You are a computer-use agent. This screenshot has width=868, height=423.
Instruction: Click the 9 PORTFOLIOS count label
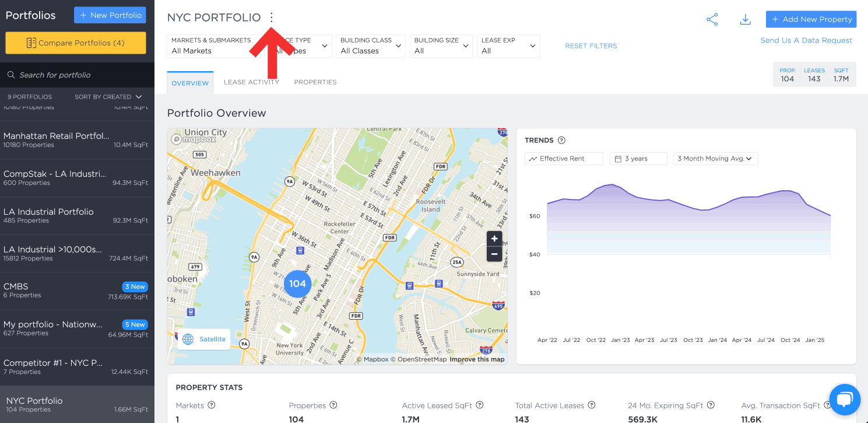tap(30, 97)
